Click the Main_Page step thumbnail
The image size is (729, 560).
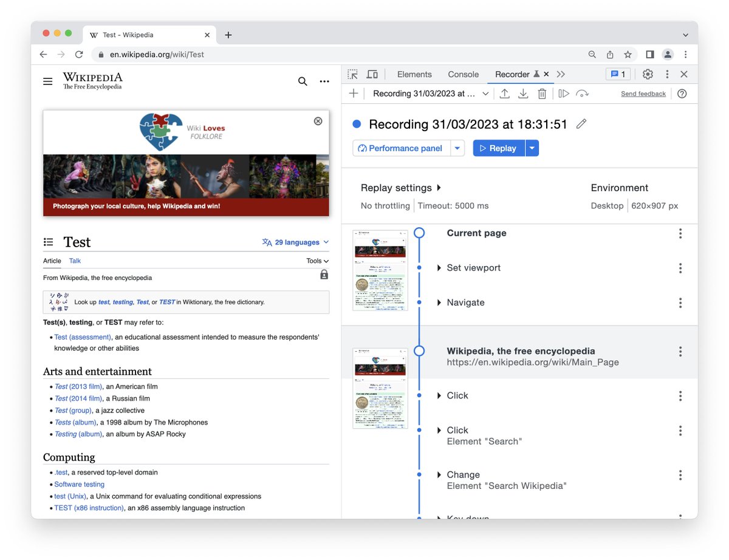(x=380, y=388)
